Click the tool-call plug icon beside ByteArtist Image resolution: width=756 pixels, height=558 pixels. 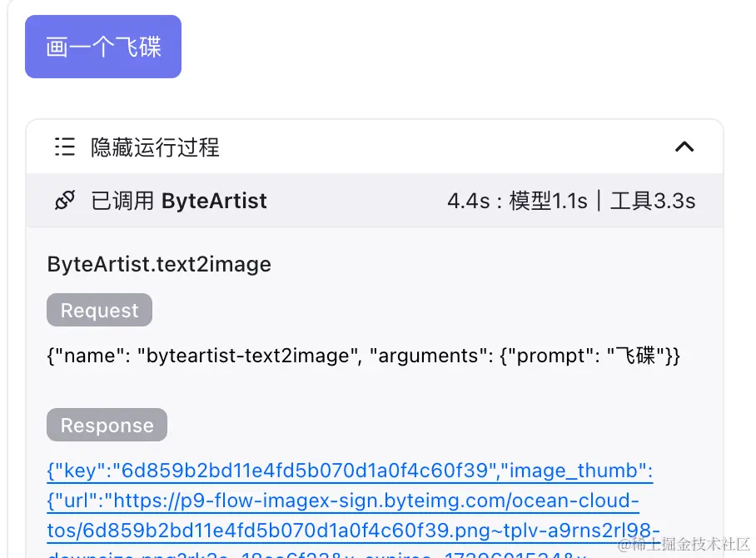coord(64,200)
